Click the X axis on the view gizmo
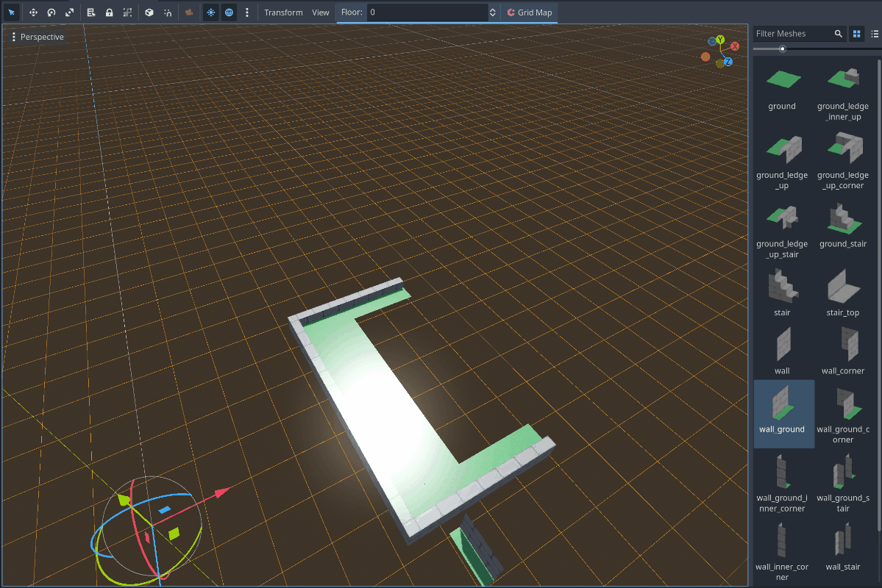Image resolution: width=882 pixels, height=588 pixels. tap(735, 46)
